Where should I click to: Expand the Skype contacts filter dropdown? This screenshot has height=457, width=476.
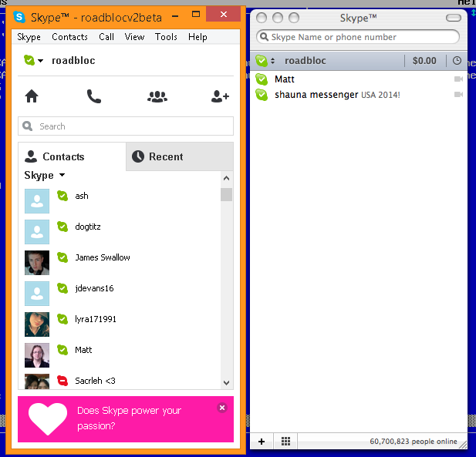62,175
